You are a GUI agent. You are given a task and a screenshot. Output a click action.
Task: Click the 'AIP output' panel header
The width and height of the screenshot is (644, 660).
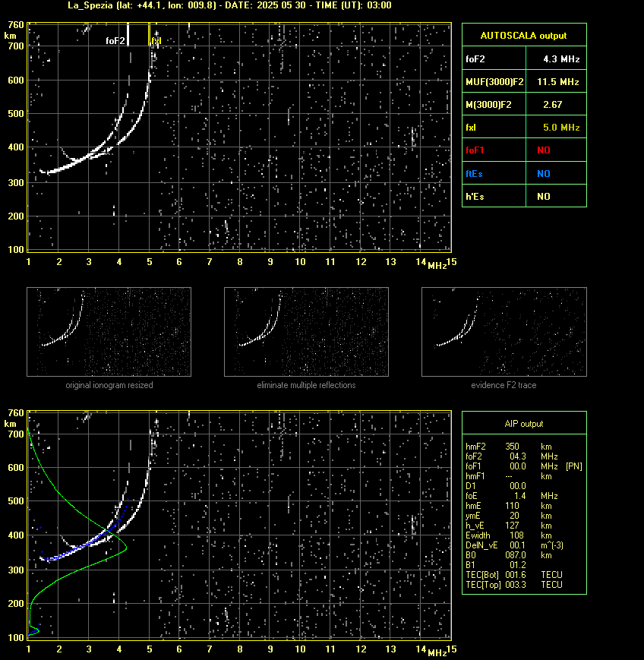(524, 424)
